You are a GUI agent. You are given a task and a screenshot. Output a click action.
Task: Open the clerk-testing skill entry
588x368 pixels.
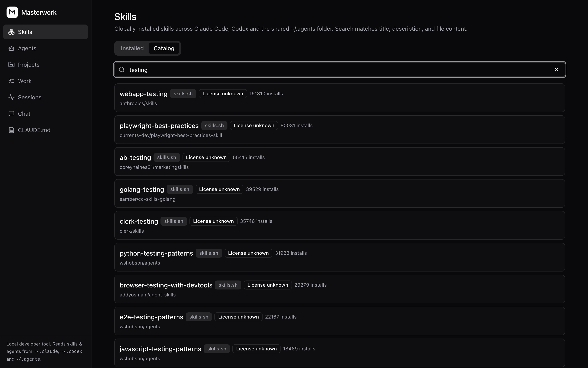(x=340, y=225)
